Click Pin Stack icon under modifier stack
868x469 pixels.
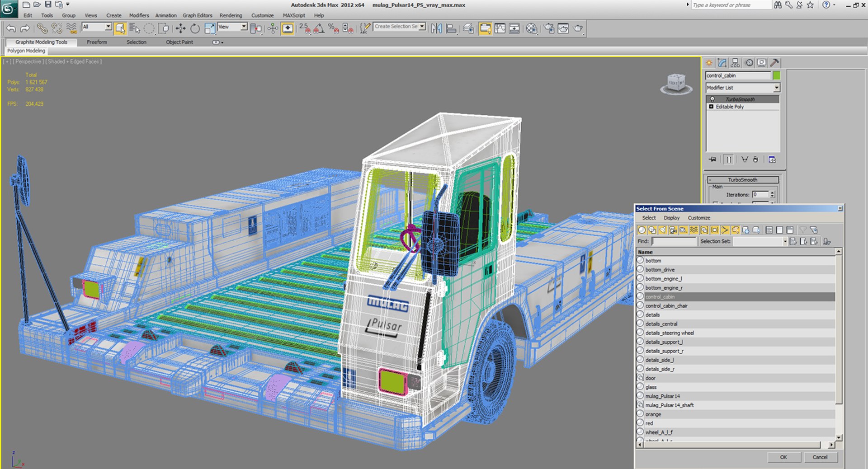pos(713,159)
